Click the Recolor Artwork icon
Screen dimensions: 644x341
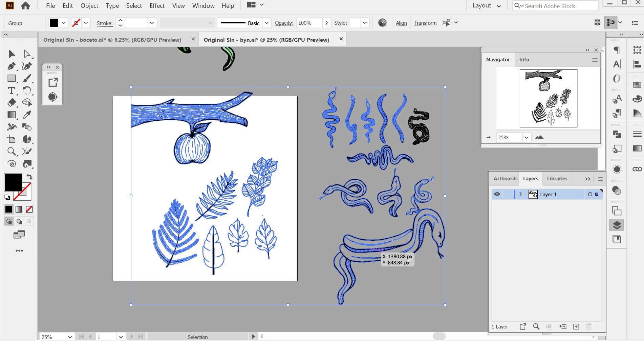pyautogui.click(x=382, y=23)
